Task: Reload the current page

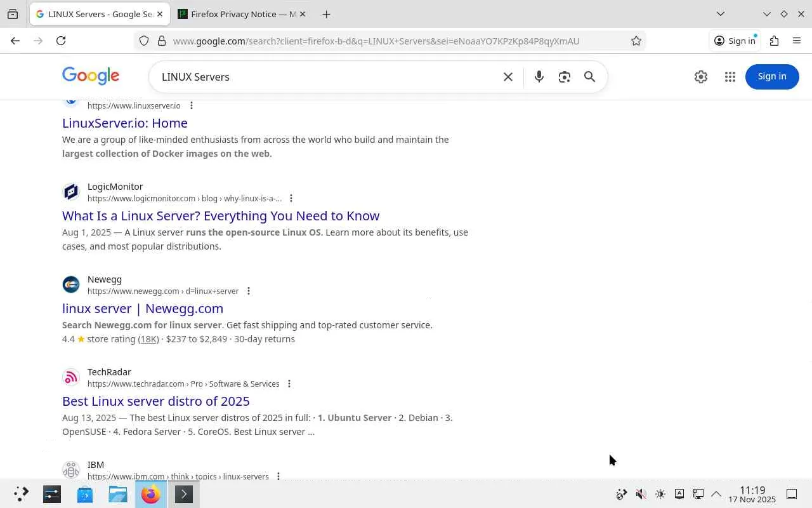Action: [61, 41]
